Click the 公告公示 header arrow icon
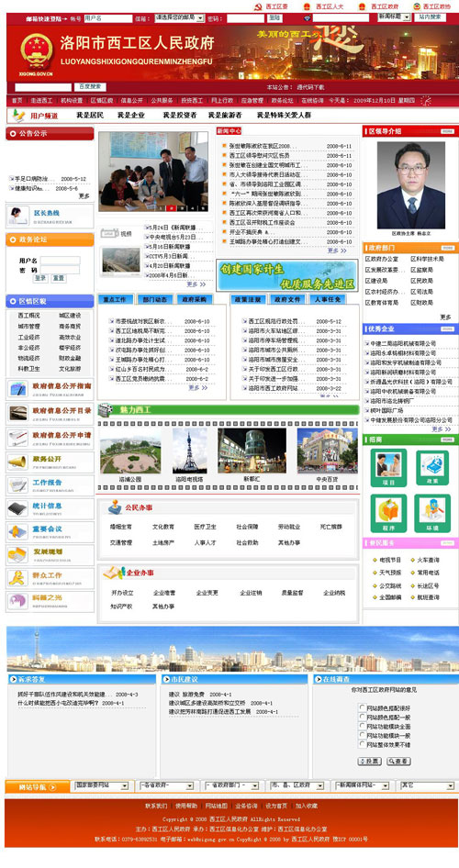 pos(12,133)
